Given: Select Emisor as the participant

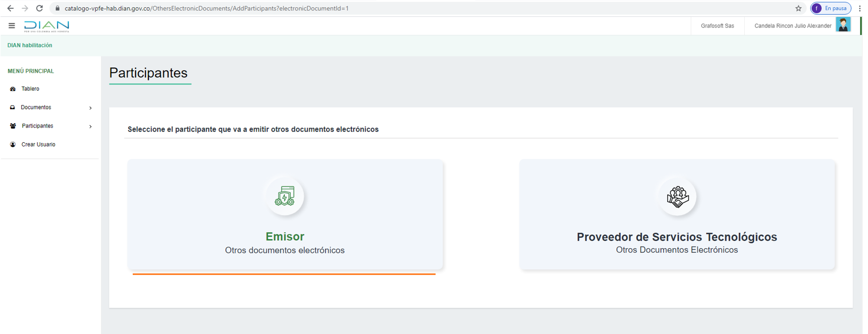Looking at the screenshot, I should pyautogui.click(x=284, y=237).
